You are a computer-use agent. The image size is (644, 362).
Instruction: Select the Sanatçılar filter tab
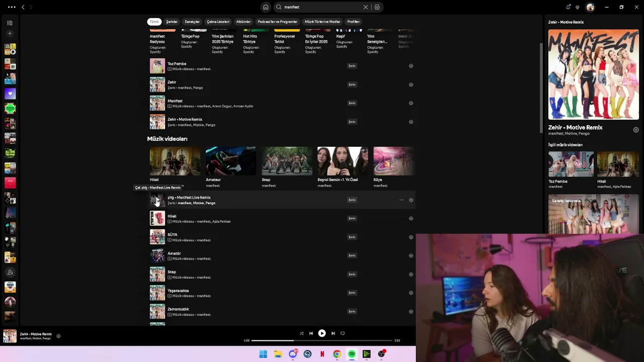[192, 22]
